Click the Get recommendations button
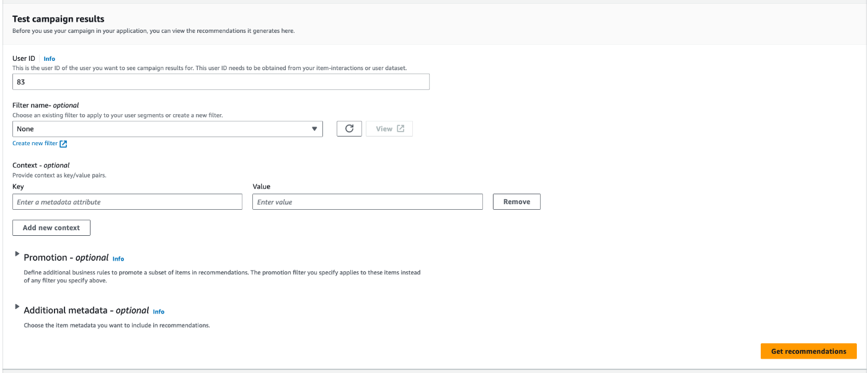 coord(808,351)
